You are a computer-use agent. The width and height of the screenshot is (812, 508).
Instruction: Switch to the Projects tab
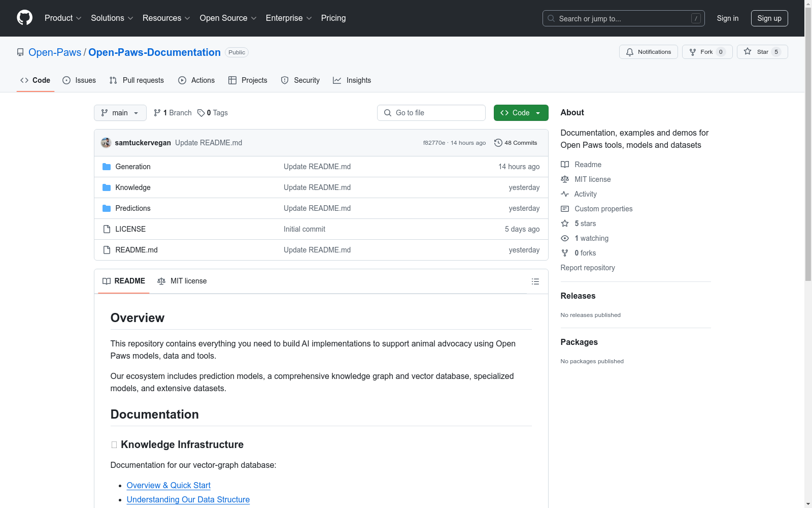[248, 80]
